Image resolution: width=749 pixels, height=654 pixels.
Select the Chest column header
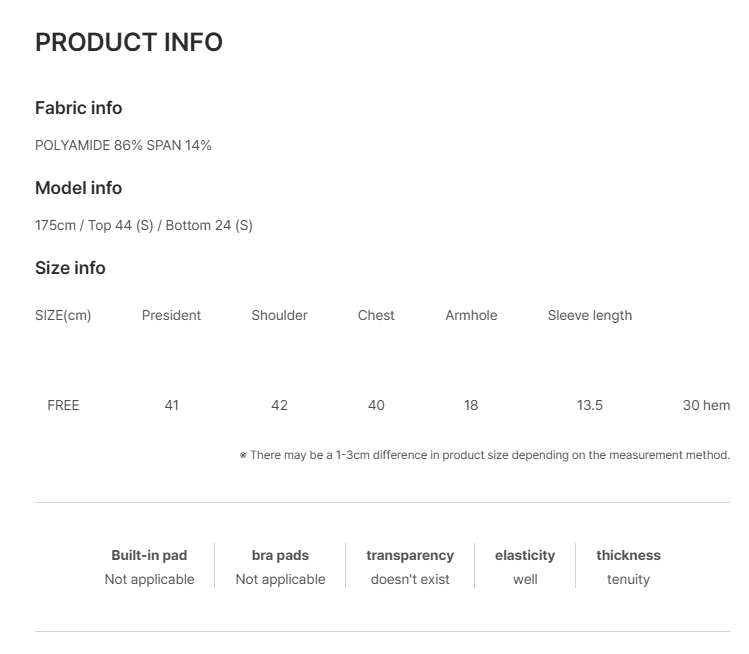pos(376,315)
